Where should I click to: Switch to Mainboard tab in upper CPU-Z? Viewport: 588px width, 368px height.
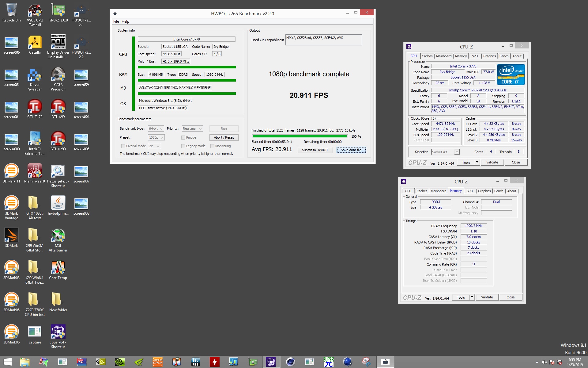(444, 56)
